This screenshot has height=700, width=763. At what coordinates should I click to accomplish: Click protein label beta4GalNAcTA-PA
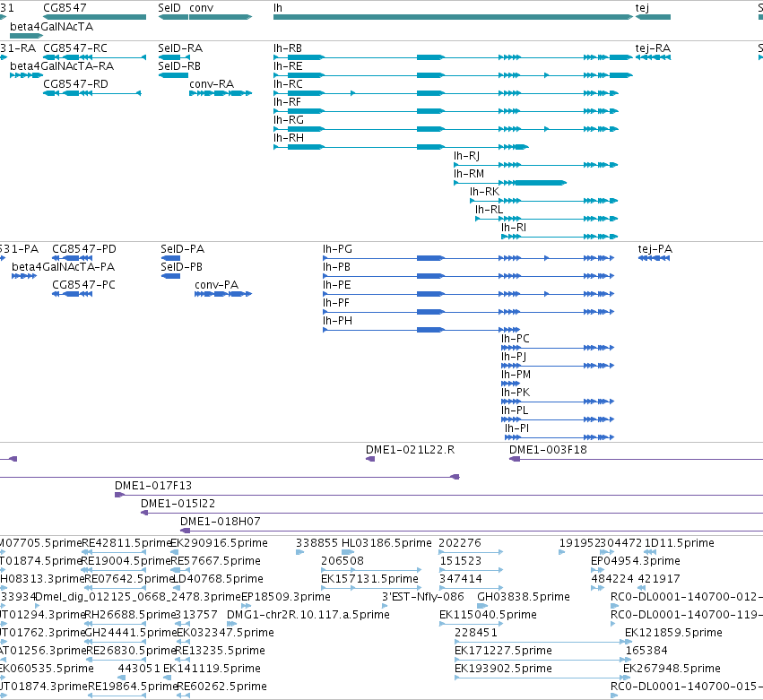[64, 267]
